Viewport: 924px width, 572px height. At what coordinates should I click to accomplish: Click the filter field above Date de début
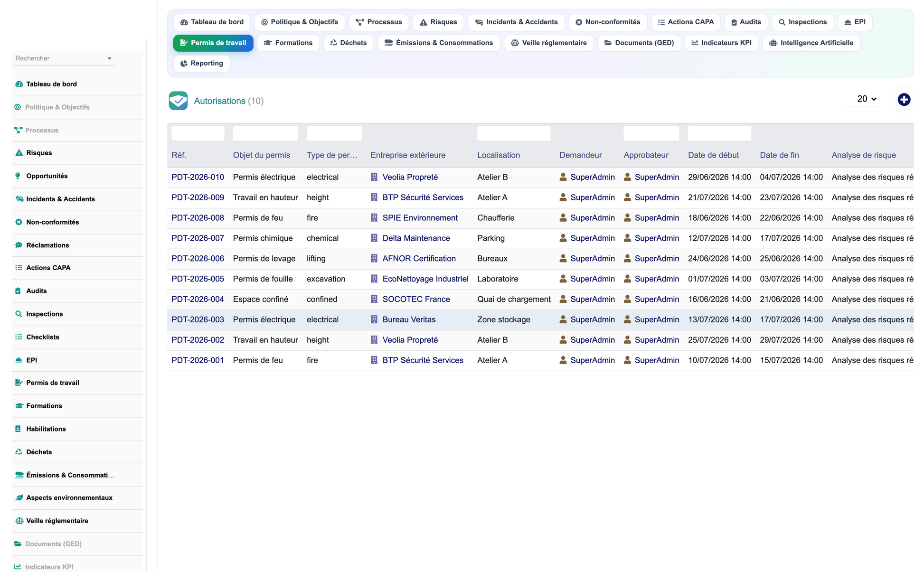(x=719, y=133)
